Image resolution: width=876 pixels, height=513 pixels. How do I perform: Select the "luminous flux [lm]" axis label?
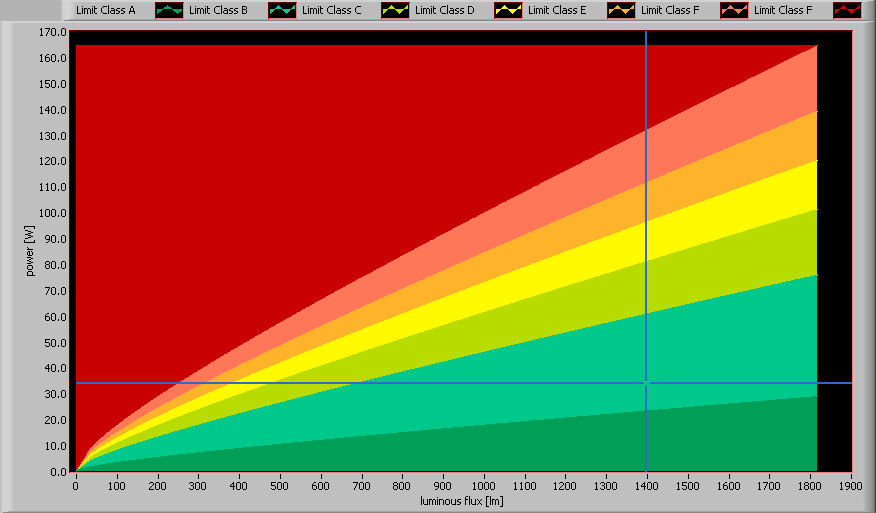(x=461, y=500)
